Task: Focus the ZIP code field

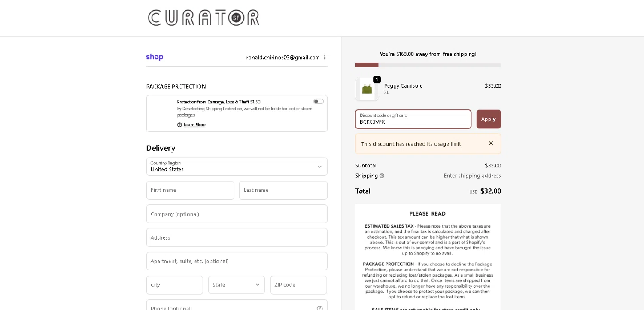Action: 299,285
